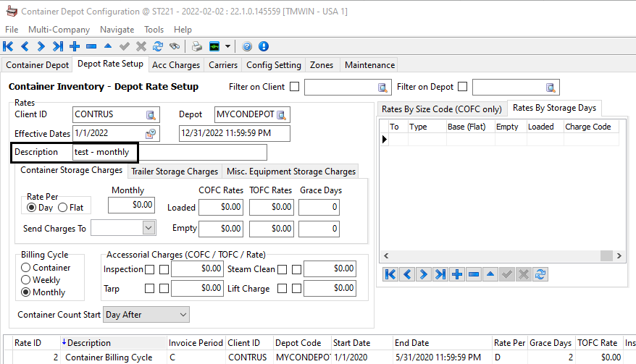Open the Trailer Storage Charges tab
636x364 pixels.
tap(174, 172)
